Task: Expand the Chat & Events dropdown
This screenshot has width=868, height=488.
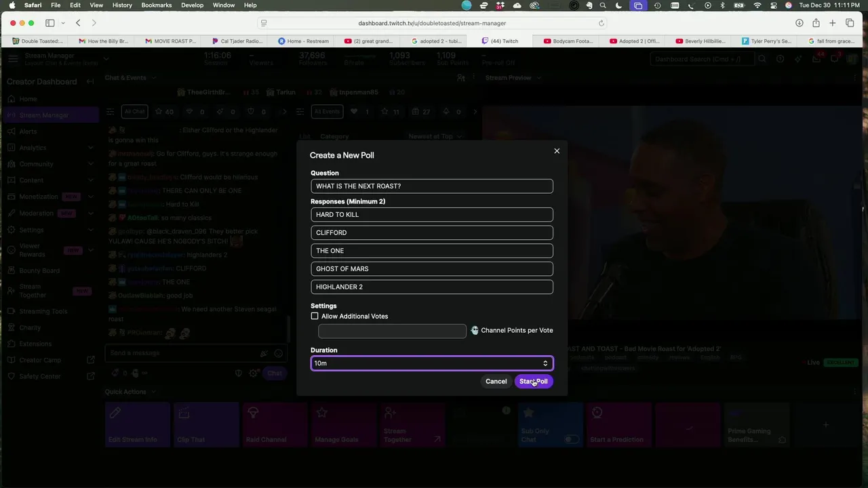Action: click(x=130, y=78)
